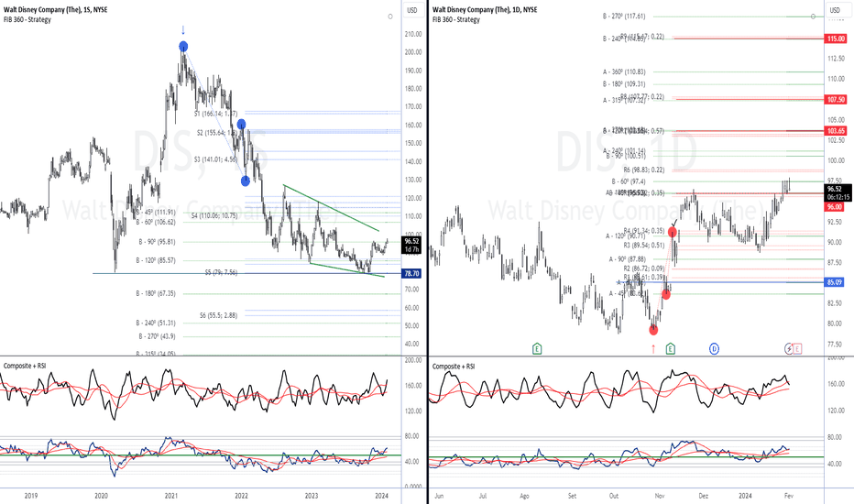The image size is (854, 504).
Task: Select the lowest red circle on daily chart
Action: point(653,329)
